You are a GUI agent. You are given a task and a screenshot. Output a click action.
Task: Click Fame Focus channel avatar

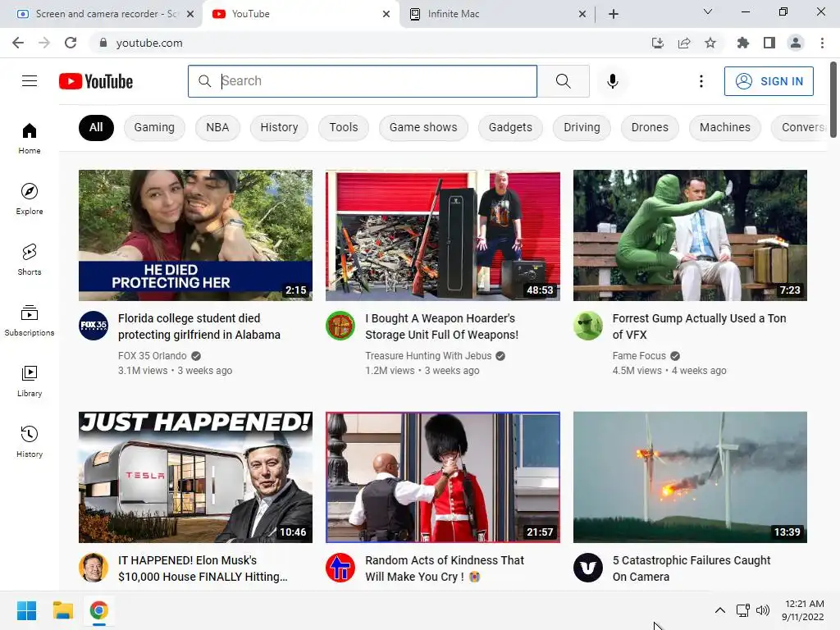tap(587, 325)
